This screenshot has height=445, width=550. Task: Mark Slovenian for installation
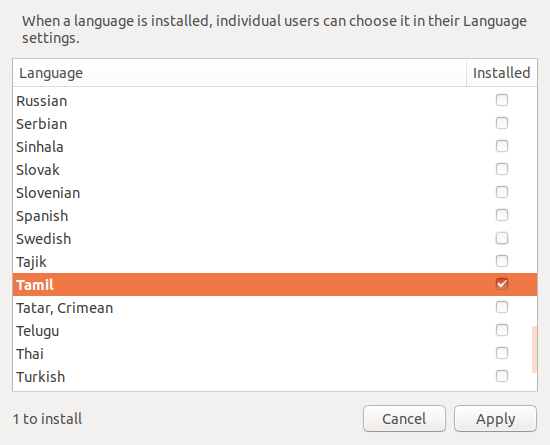coord(502,192)
